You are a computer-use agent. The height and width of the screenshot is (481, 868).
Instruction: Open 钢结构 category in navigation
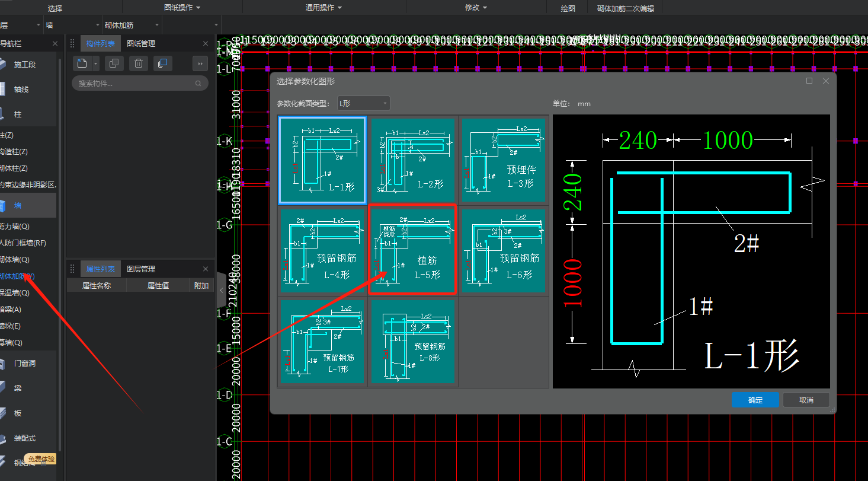click(28, 463)
